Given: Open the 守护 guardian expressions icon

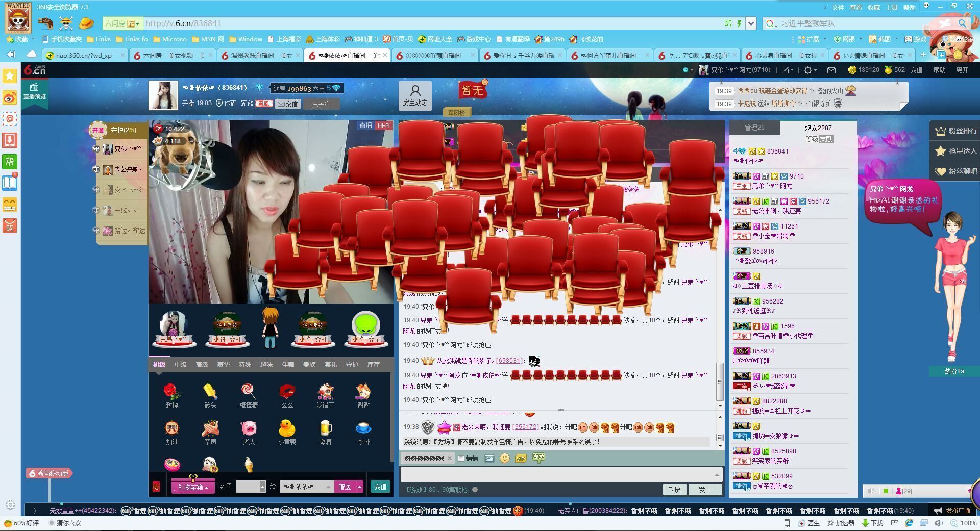Looking at the screenshot, I should pyautogui.click(x=538, y=458).
